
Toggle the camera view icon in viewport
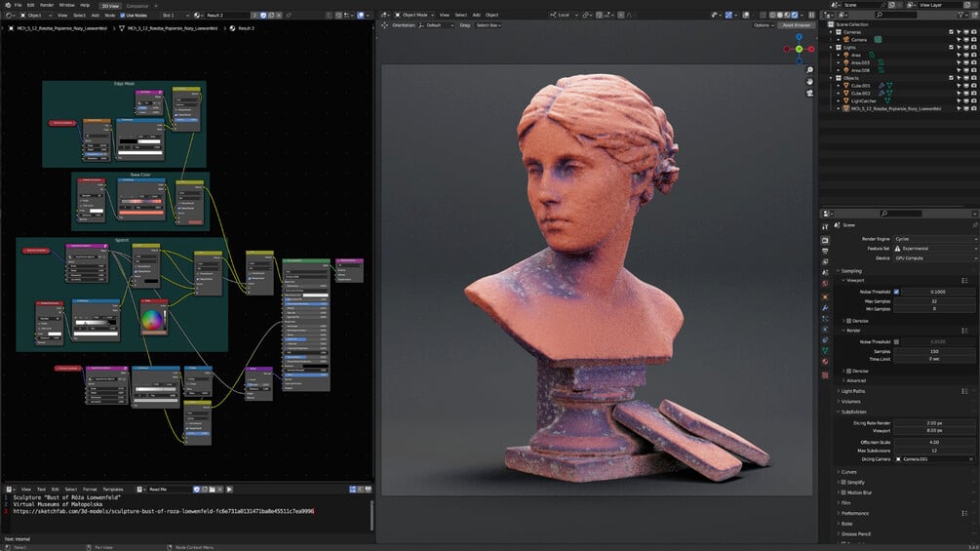[810, 93]
